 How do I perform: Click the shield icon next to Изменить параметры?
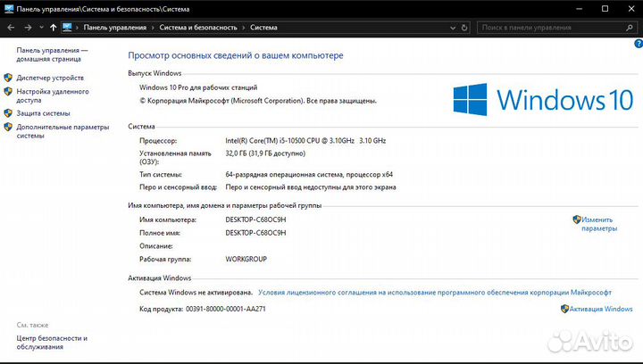coord(577,219)
